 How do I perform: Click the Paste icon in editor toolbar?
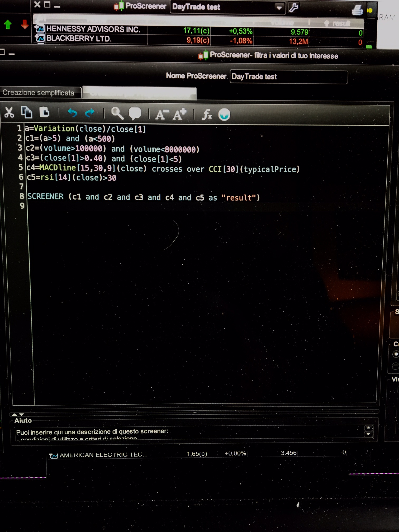pyautogui.click(x=44, y=112)
